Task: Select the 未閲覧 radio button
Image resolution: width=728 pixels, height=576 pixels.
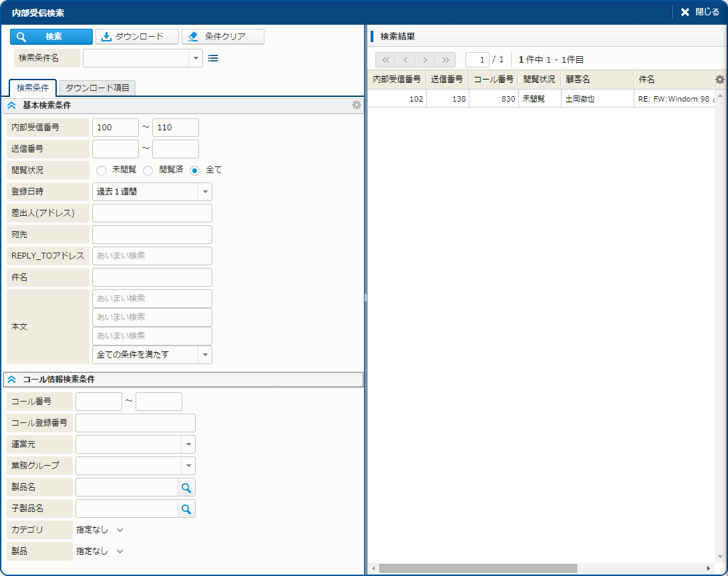Action: tap(102, 170)
